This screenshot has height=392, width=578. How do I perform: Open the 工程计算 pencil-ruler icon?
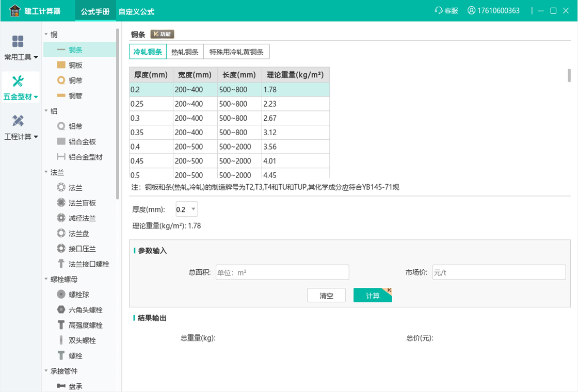(x=18, y=121)
